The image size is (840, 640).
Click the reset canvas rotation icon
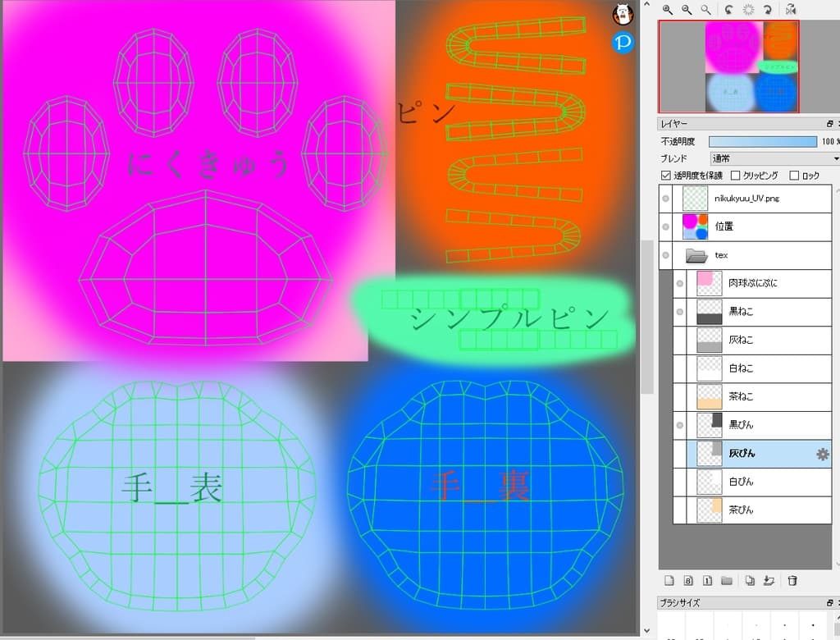point(749,10)
